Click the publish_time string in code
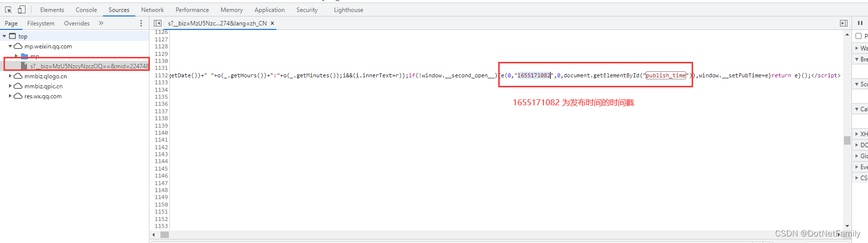Viewport: 868px width, 243px height. pos(666,75)
